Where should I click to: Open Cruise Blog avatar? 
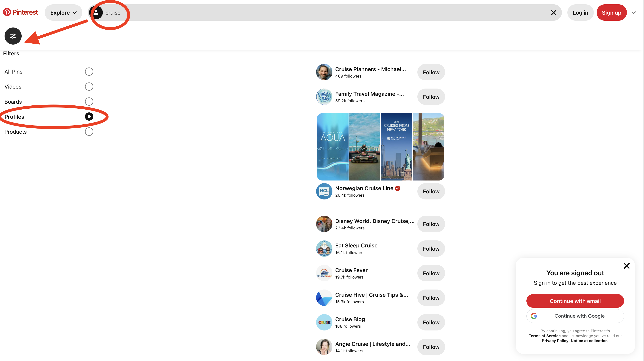click(x=324, y=323)
